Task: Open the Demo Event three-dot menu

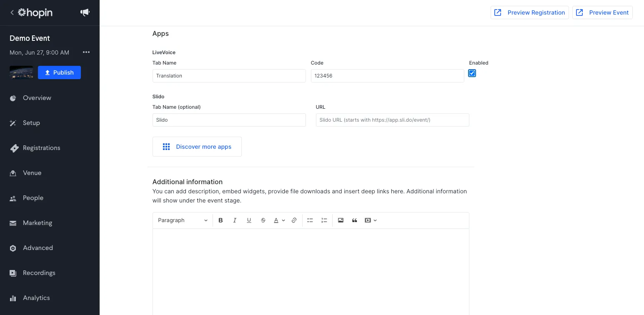Action: pyautogui.click(x=86, y=52)
